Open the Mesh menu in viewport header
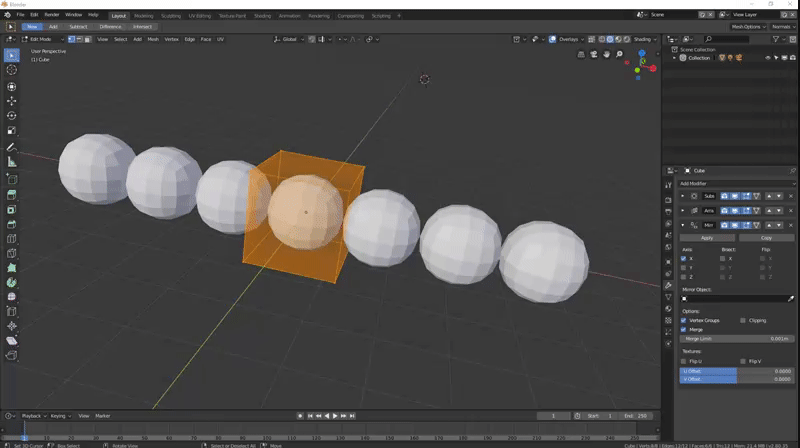Screen dimensions: 800x448 pyautogui.click(x=153, y=39)
